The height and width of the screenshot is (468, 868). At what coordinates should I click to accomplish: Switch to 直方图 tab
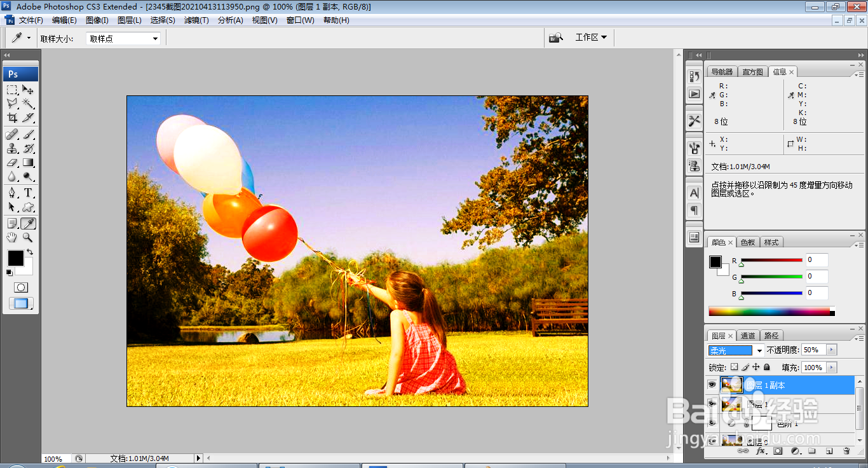pyautogui.click(x=752, y=72)
